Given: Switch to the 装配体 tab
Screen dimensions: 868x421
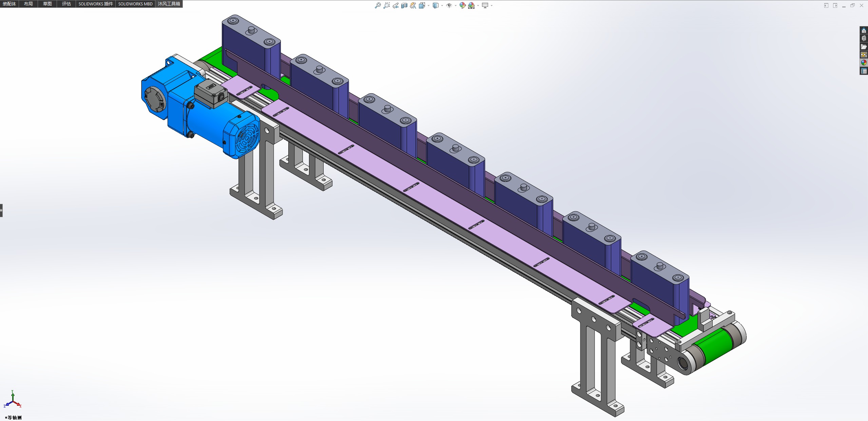Looking at the screenshot, I should click(x=9, y=4).
